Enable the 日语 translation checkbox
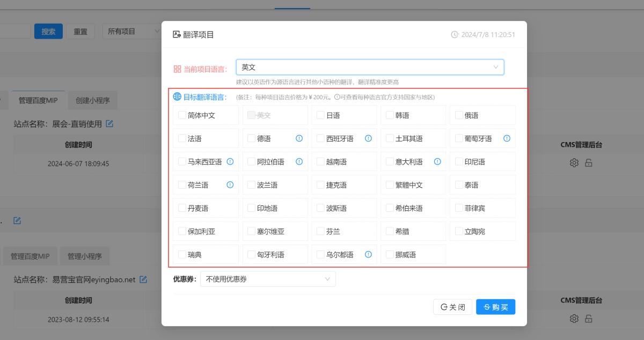This screenshot has height=340, width=644. [320, 115]
